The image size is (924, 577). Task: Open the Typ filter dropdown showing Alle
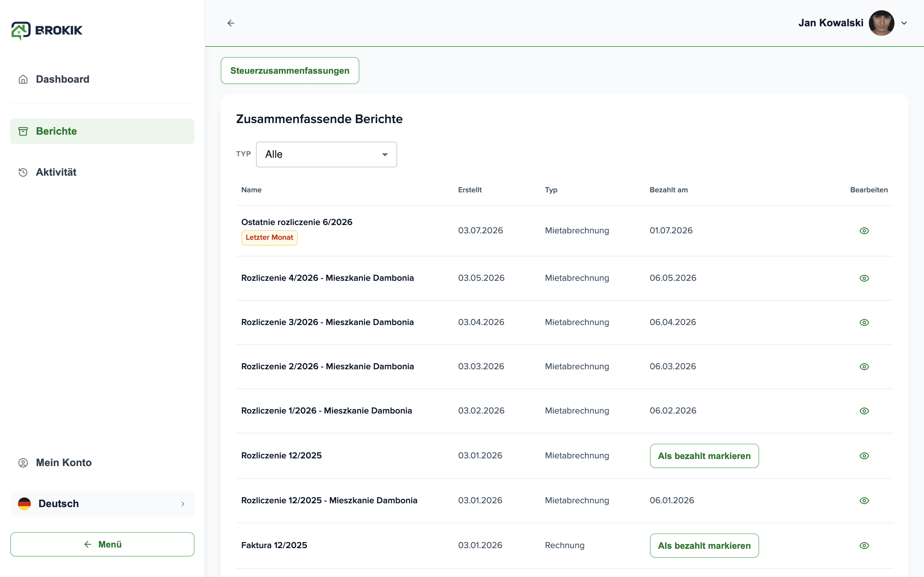click(327, 154)
